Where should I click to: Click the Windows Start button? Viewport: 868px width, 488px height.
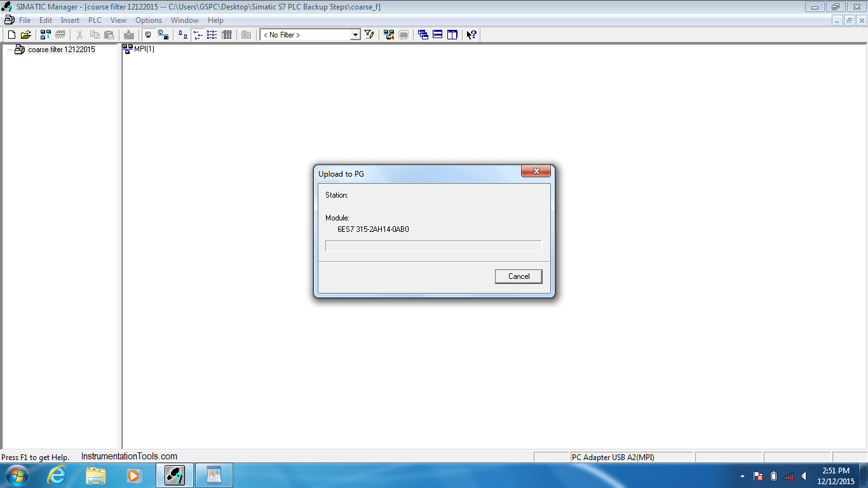coord(16,475)
